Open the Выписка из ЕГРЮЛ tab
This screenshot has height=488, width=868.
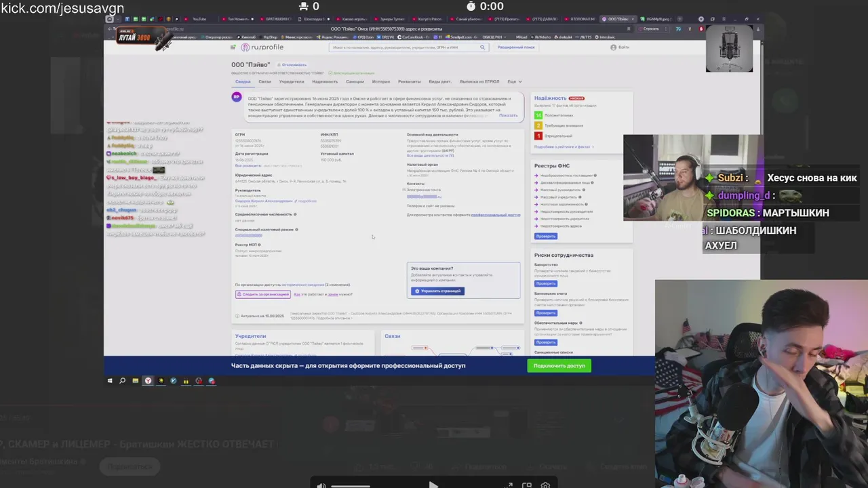coord(479,81)
